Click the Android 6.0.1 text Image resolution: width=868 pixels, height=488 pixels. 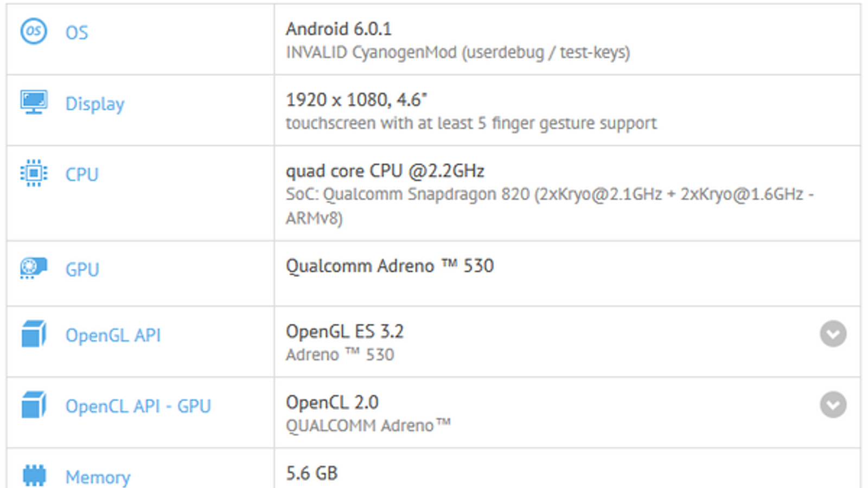(x=339, y=29)
